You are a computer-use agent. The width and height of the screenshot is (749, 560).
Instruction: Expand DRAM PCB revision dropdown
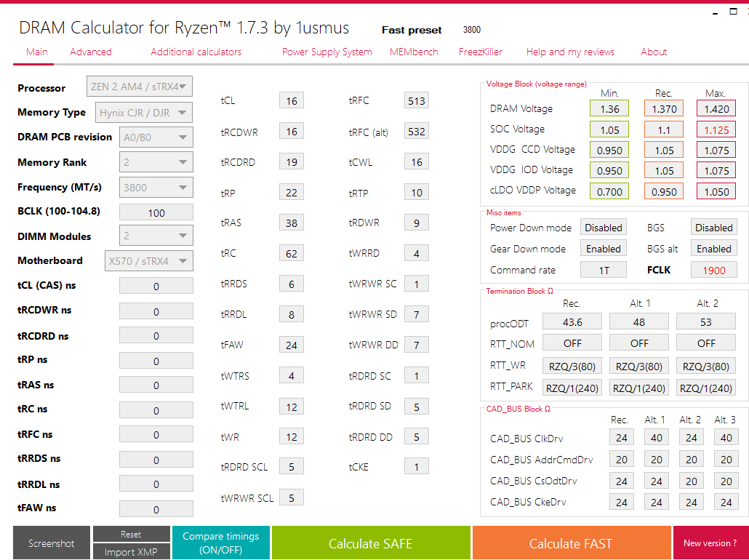pos(156,137)
